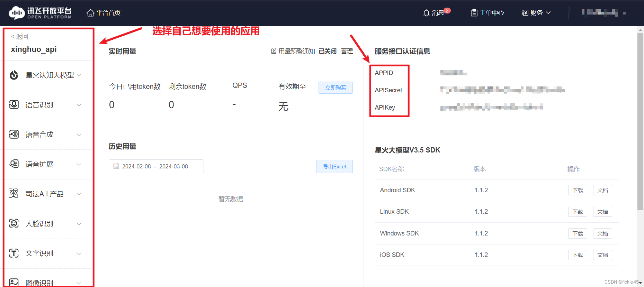Click the APIKey label
Image resolution: width=644 pixels, height=287 pixels.
(x=385, y=108)
